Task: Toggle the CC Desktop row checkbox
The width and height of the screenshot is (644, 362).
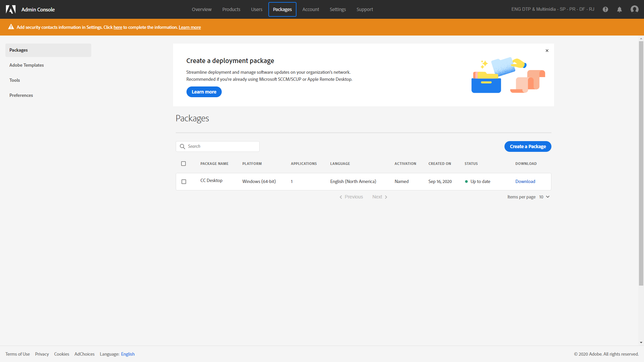Action: [184, 182]
